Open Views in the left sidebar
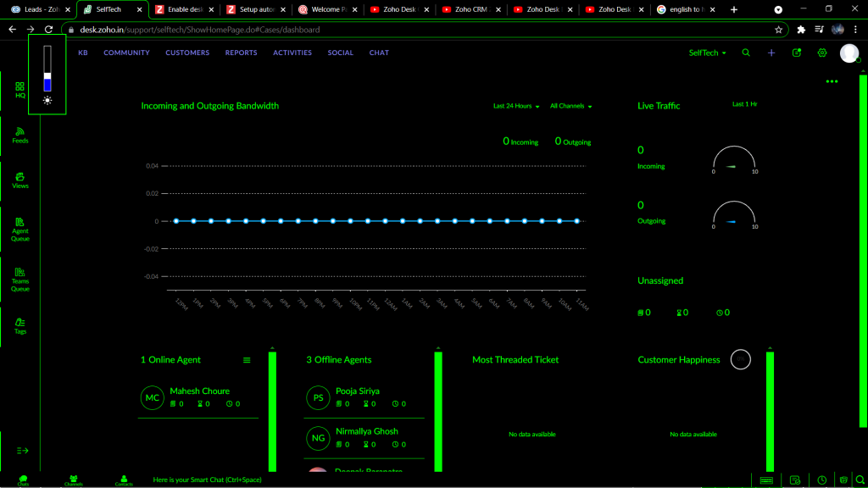This screenshot has width=868, height=488. click(20, 181)
